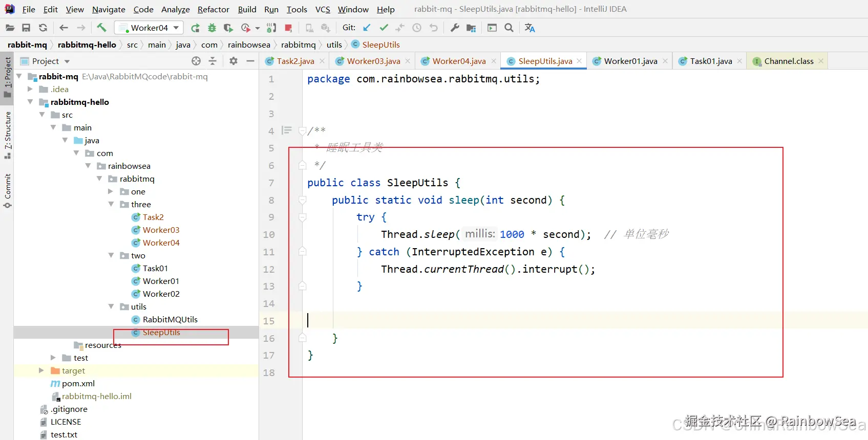Expand the .idea folder
The height and width of the screenshot is (440, 868).
[x=30, y=89]
